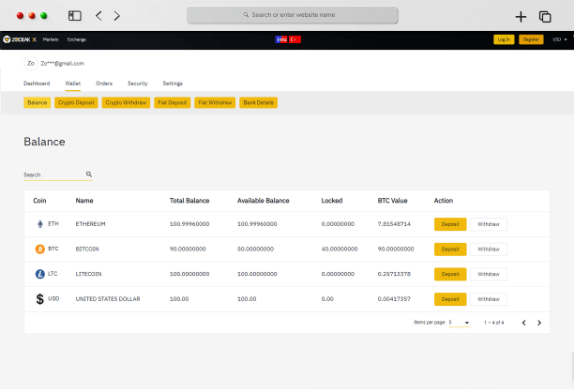Click the Total Balance column header

tap(189, 201)
